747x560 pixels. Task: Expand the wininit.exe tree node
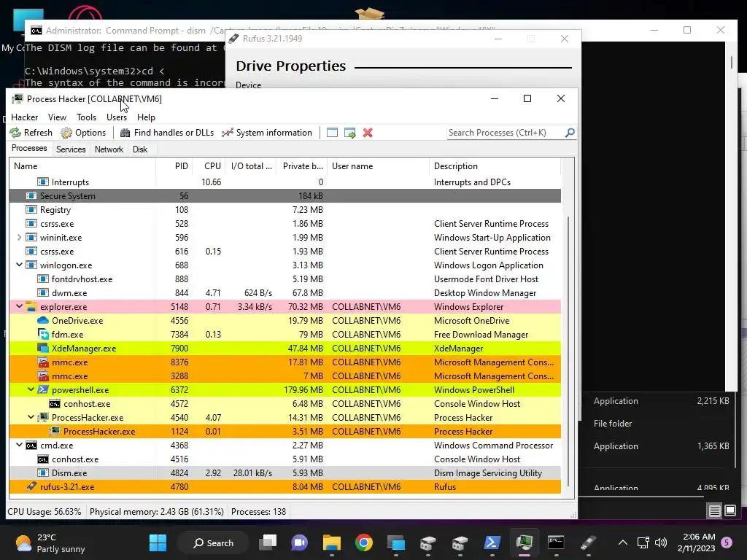(19, 237)
